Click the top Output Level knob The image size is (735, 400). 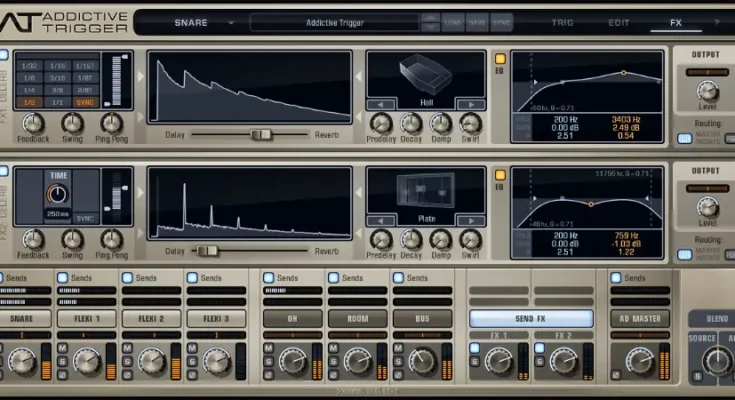708,91
